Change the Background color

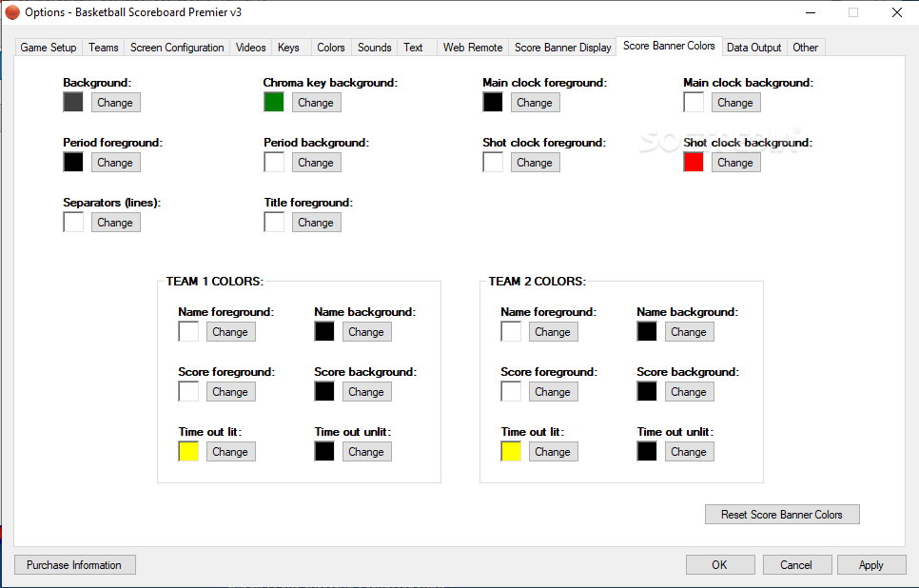click(x=115, y=103)
